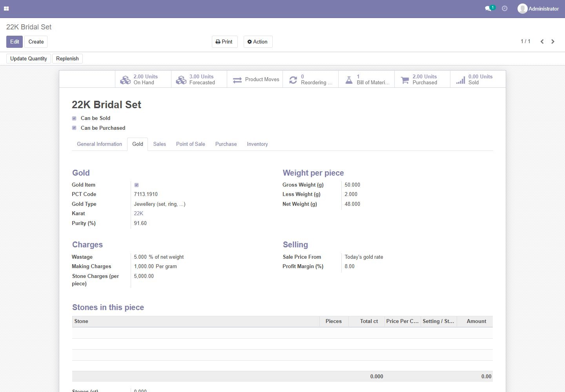Toggle the Can be Sold checkbox
The image size is (565, 392).
point(74,118)
